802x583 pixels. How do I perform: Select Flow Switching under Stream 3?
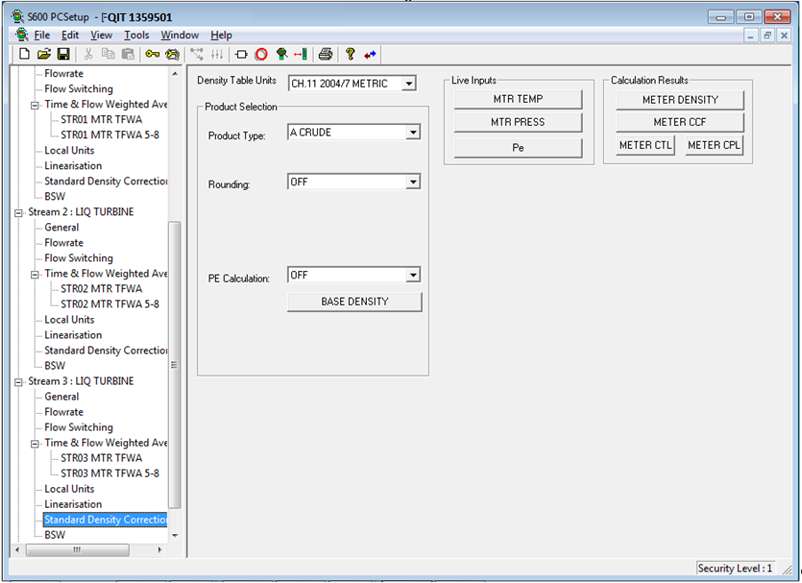tap(79, 428)
